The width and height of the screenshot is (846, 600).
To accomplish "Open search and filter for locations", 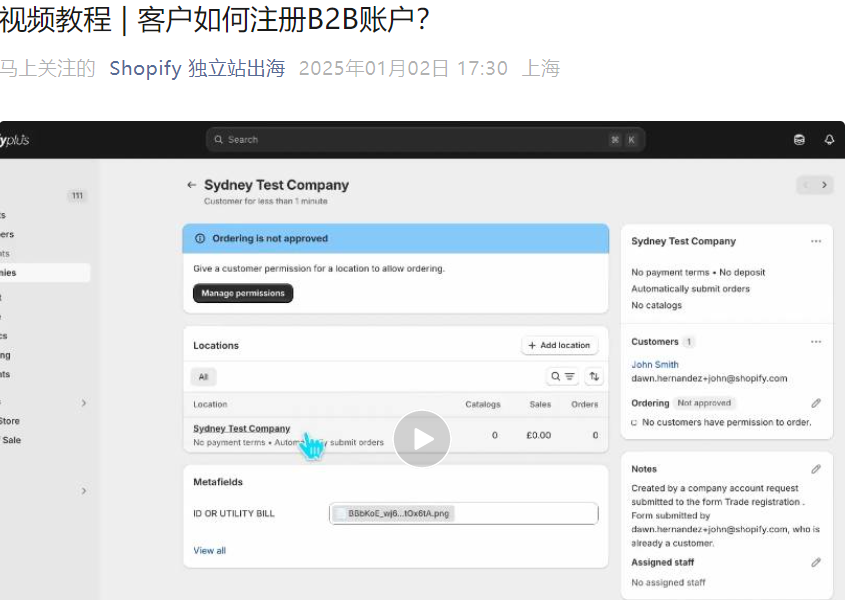I will point(562,377).
